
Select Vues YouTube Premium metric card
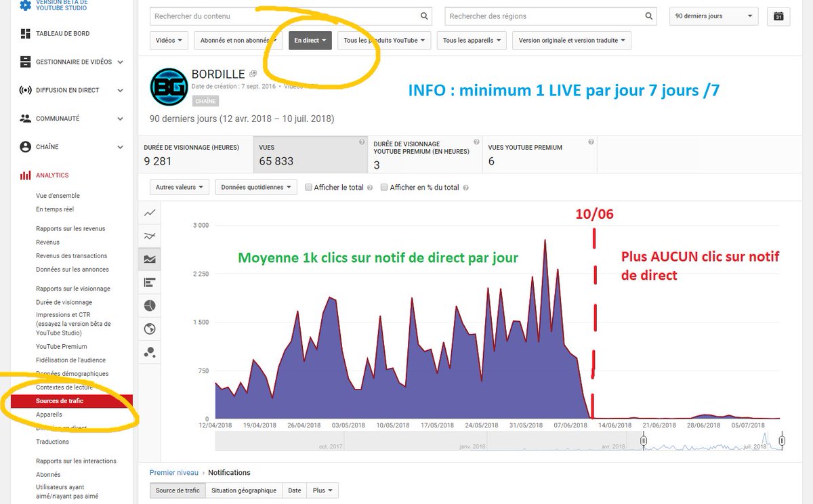click(540, 154)
